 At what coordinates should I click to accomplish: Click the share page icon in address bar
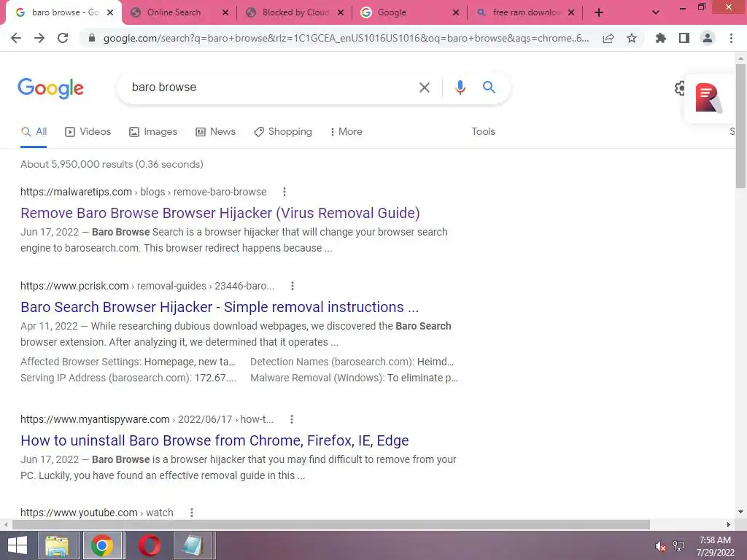(x=608, y=39)
